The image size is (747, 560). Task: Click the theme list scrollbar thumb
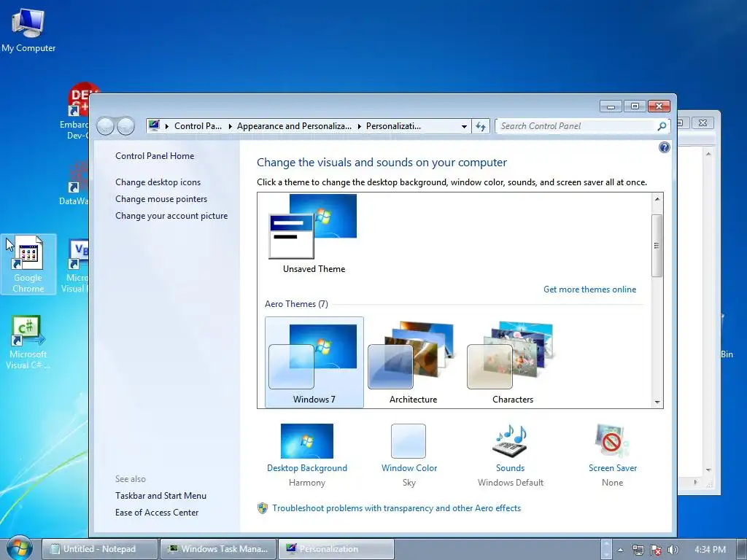pos(657,245)
